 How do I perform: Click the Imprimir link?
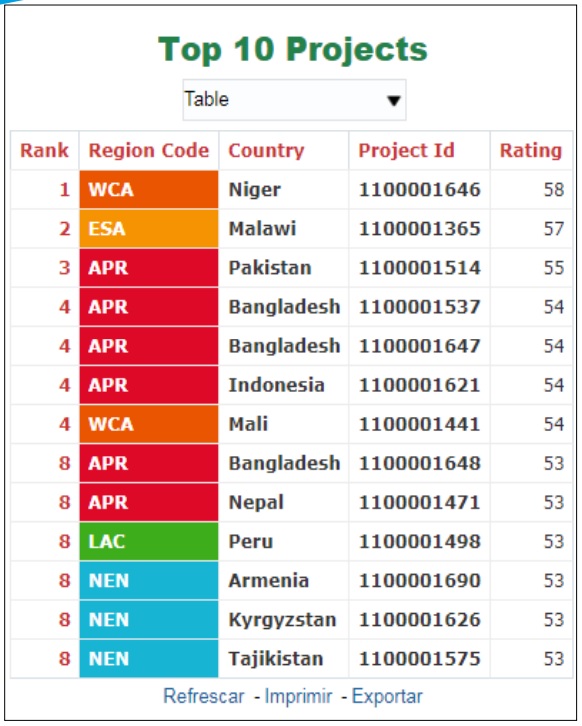coord(298,696)
